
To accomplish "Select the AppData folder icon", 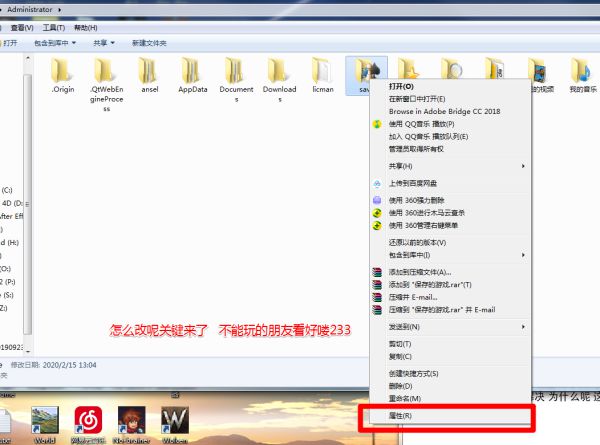I will click(x=192, y=70).
